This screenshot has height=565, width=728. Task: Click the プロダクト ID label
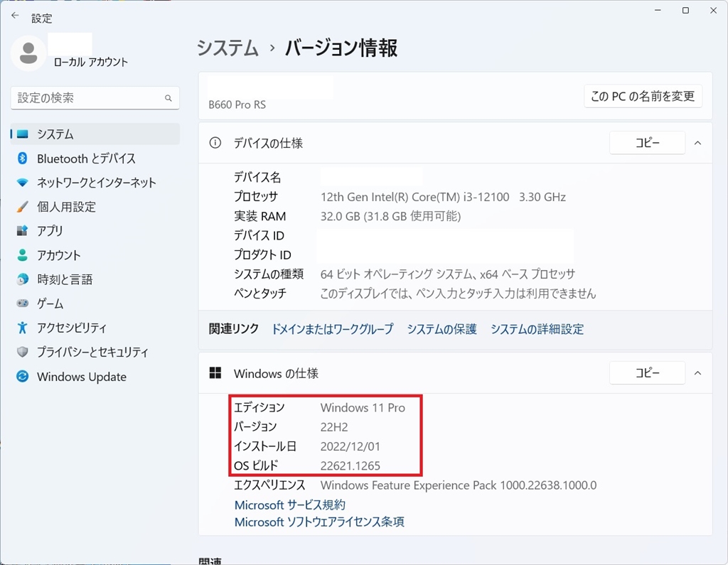(x=262, y=255)
